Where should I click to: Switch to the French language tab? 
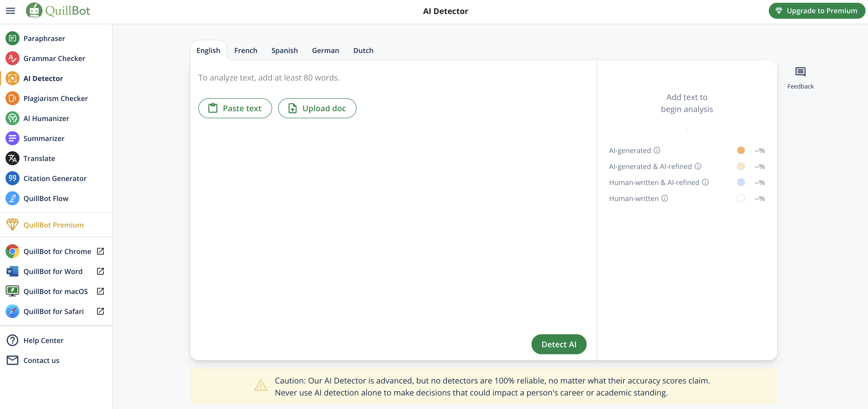(246, 50)
